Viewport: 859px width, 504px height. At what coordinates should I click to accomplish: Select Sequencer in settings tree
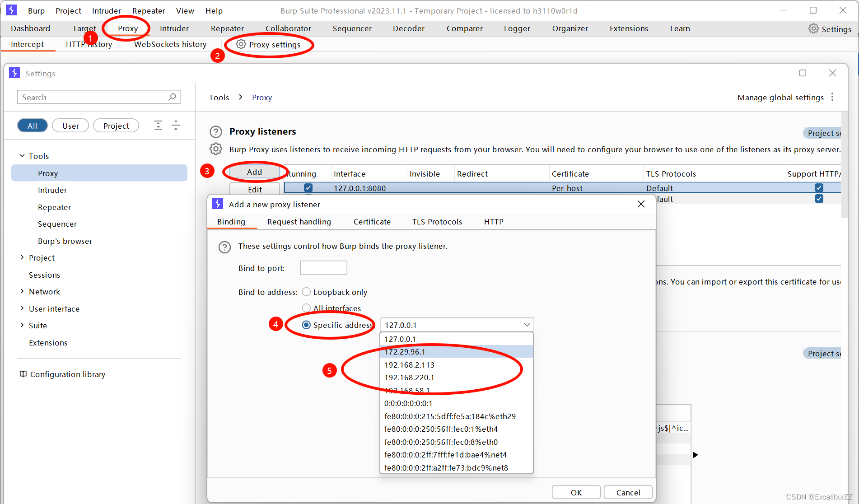pos(57,224)
